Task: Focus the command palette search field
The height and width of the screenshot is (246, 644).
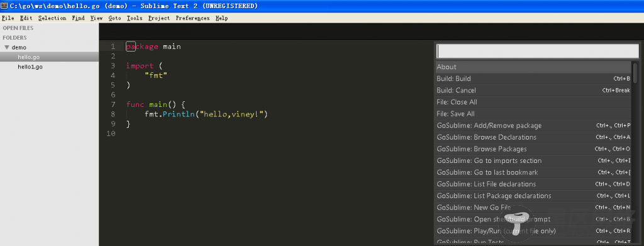Action: click(x=537, y=51)
